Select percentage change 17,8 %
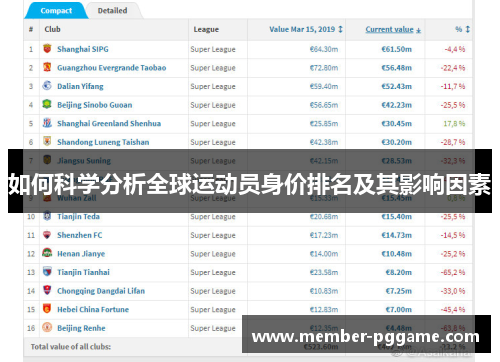500x362 pixels. coord(454,124)
